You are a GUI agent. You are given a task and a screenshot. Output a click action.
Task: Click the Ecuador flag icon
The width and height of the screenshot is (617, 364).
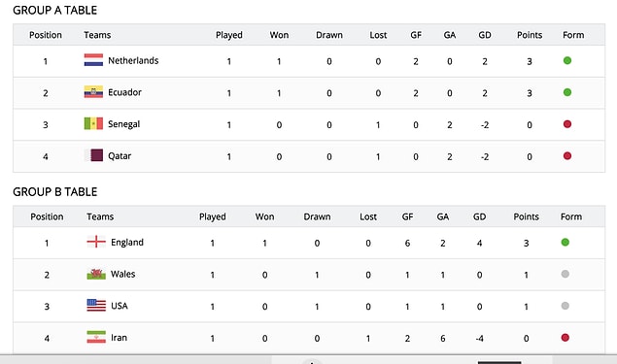click(93, 92)
